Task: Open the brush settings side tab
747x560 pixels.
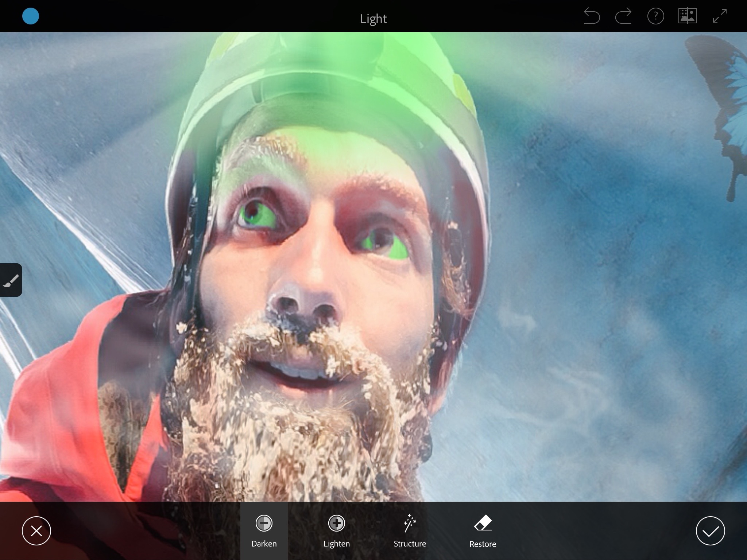Action: [11, 280]
